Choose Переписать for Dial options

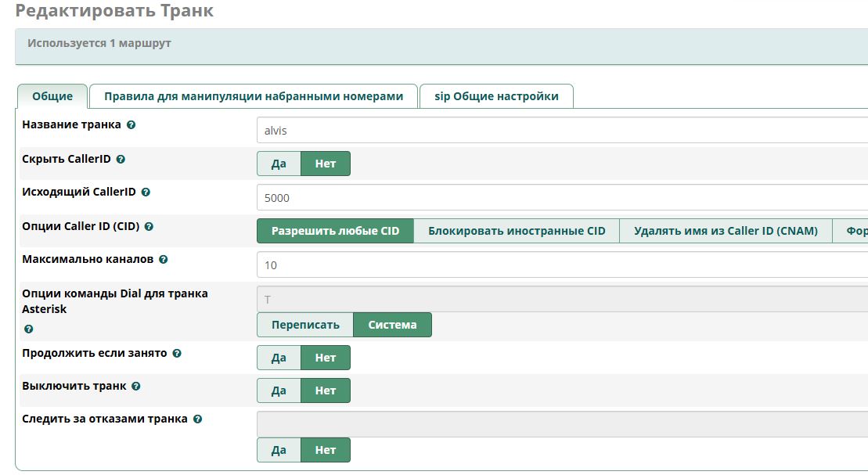coord(305,325)
